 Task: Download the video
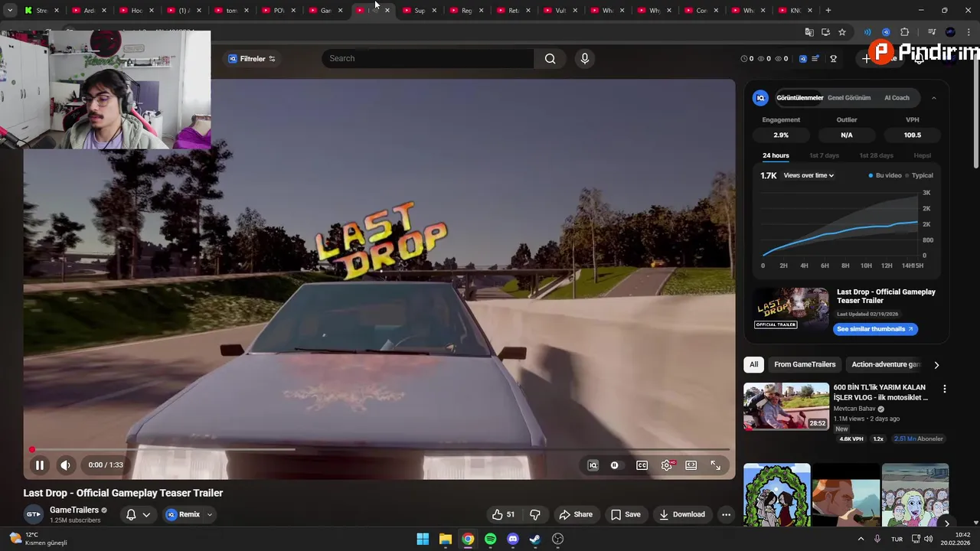click(x=682, y=514)
